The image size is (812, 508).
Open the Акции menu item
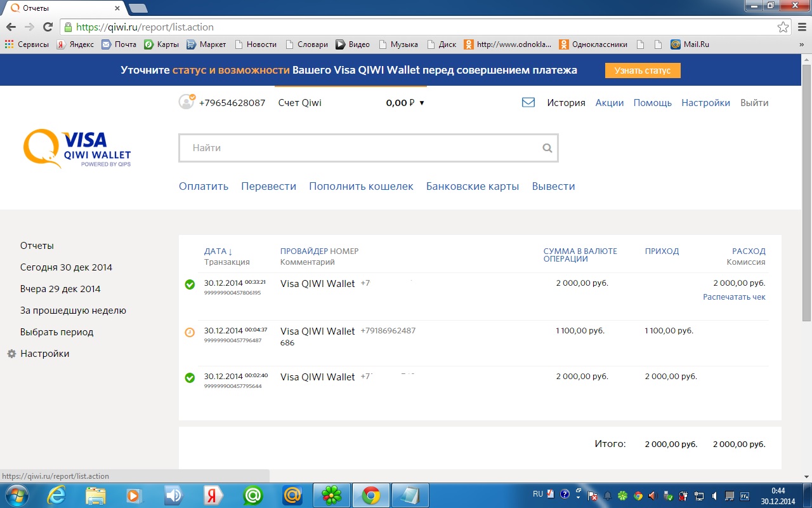(610, 103)
